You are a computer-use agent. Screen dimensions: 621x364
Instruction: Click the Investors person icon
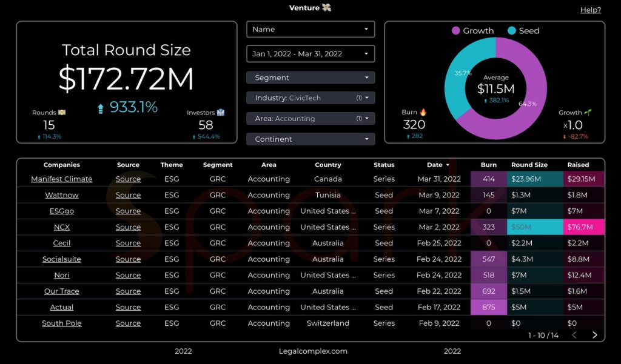(221, 113)
